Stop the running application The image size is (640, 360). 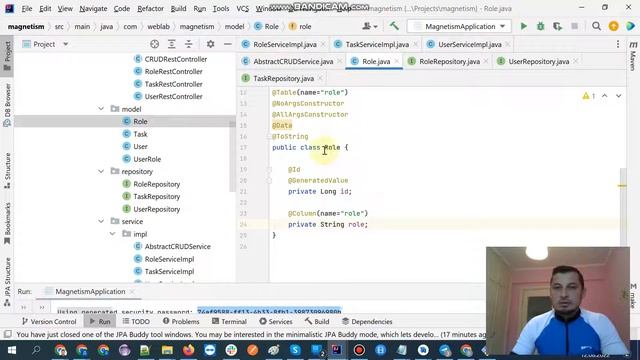tap(574, 27)
